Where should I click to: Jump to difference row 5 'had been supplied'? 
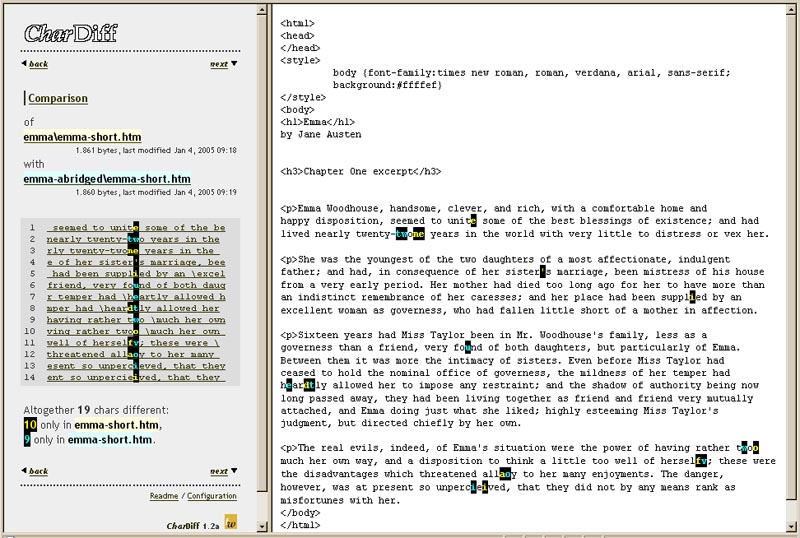coord(136,274)
